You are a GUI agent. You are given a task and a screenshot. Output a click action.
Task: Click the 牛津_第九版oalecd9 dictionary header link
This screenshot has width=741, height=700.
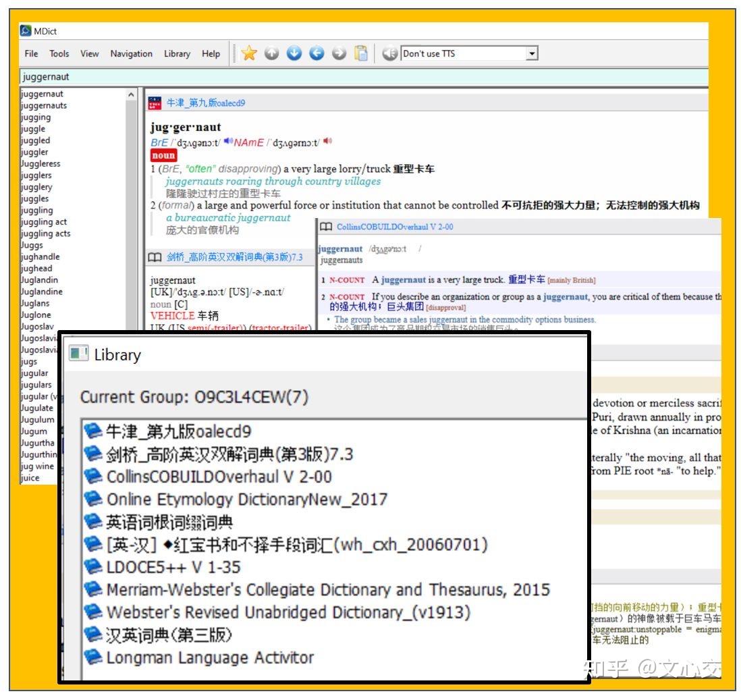pyautogui.click(x=206, y=103)
